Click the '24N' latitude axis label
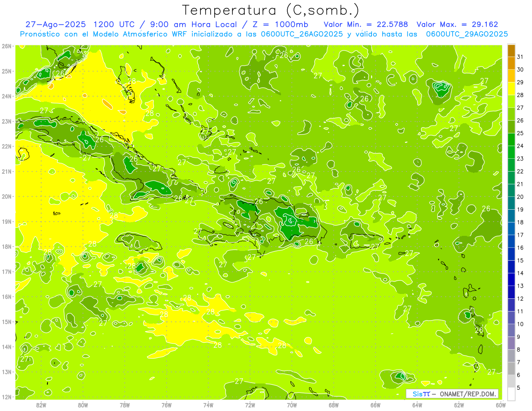 (x=7, y=96)
